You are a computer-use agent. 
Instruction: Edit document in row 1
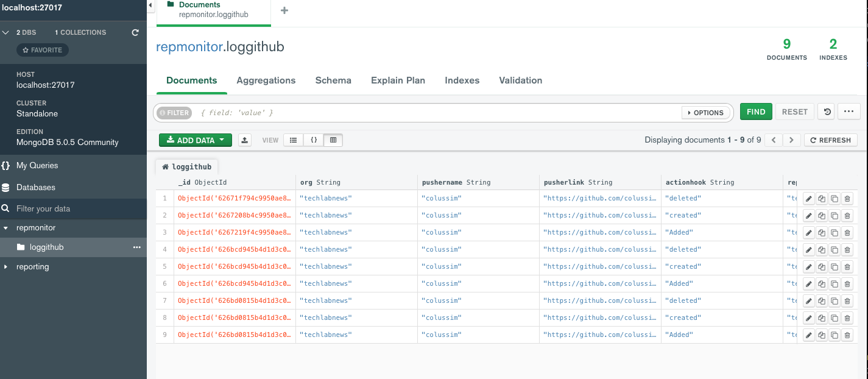[808, 199]
